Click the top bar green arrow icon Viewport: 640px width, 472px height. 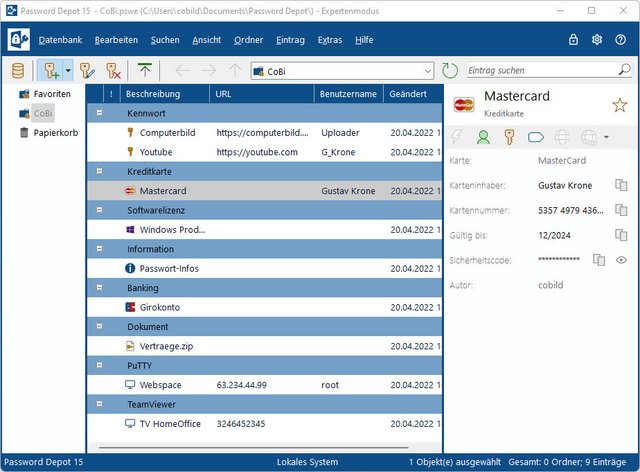144,70
